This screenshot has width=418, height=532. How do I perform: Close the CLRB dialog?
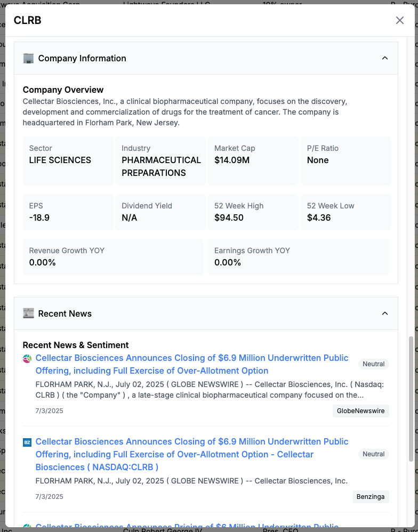(x=400, y=20)
